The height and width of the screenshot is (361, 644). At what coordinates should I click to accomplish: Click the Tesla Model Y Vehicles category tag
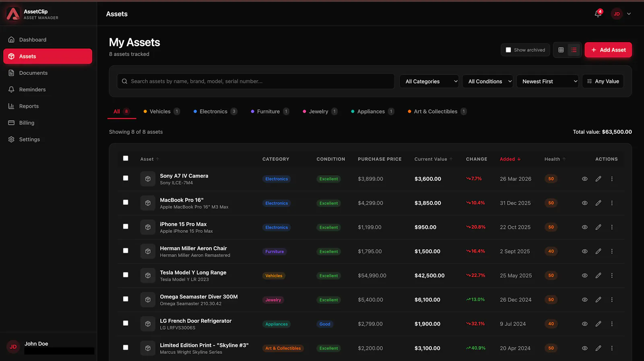pos(274,276)
